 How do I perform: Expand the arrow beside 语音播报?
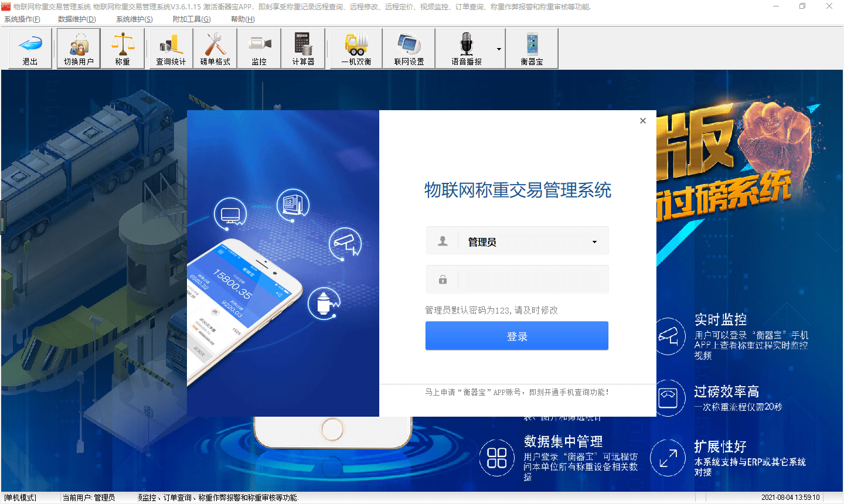click(x=499, y=49)
